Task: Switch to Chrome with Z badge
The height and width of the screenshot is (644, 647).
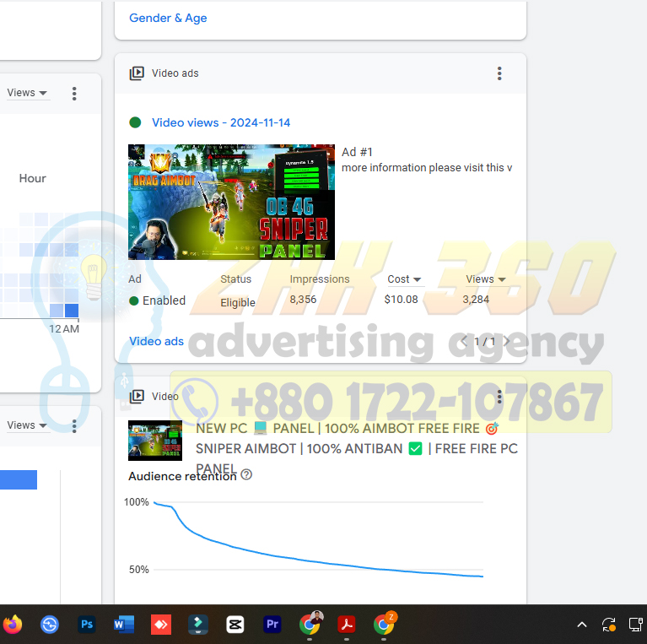Action: coord(385,624)
